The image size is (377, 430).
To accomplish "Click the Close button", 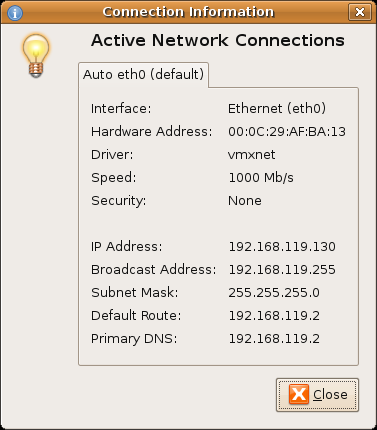I will point(317,395).
